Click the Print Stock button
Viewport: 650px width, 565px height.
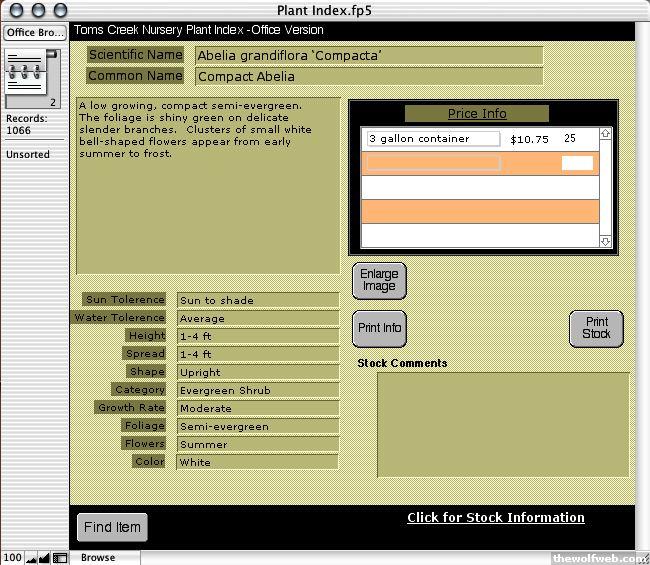click(x=596, y=329)
